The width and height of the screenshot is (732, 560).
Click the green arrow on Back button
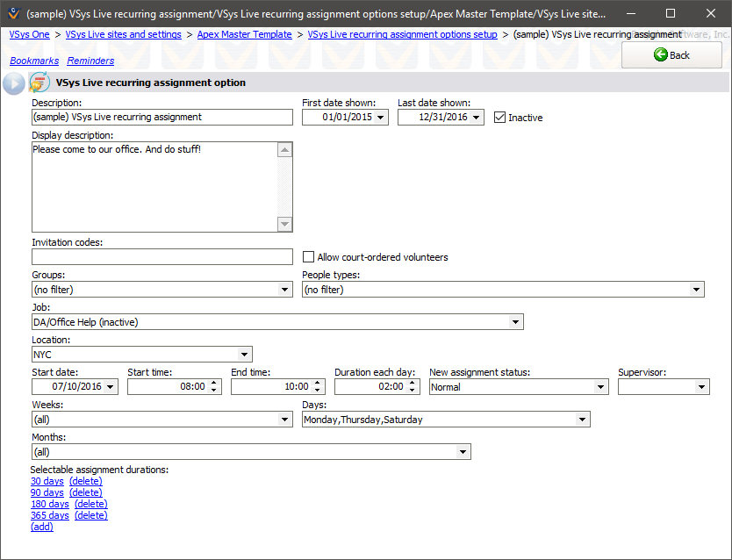pyautogui.click(x=660, y=54)
